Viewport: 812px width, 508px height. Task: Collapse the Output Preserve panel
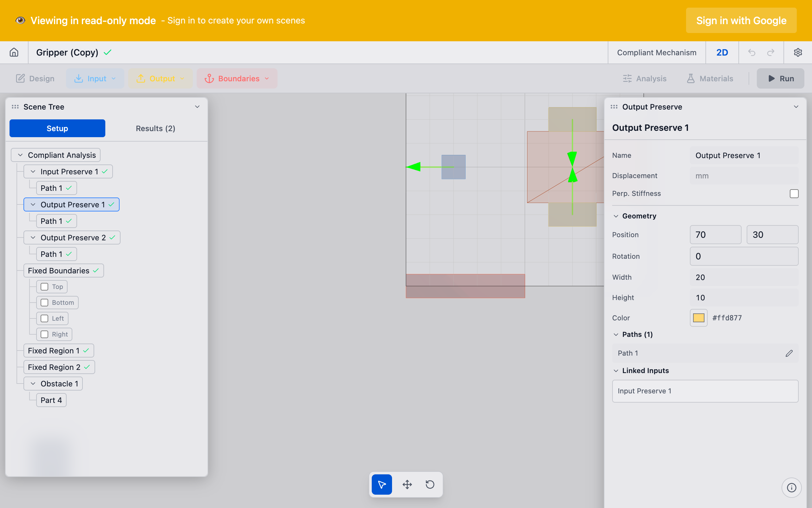(x=796, y=107)
